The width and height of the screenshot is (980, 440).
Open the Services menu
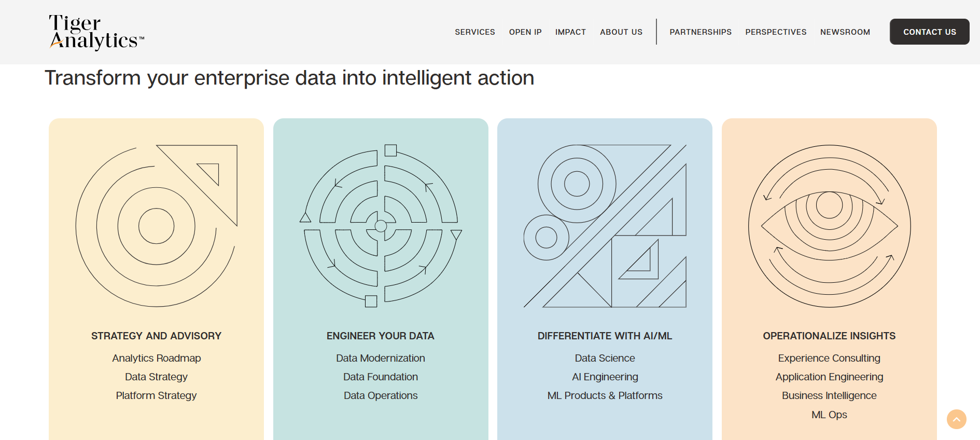coord(475,32)
